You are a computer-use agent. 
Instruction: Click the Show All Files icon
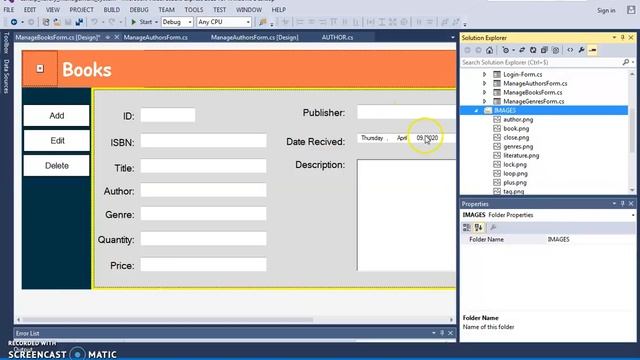pos(556,50)
